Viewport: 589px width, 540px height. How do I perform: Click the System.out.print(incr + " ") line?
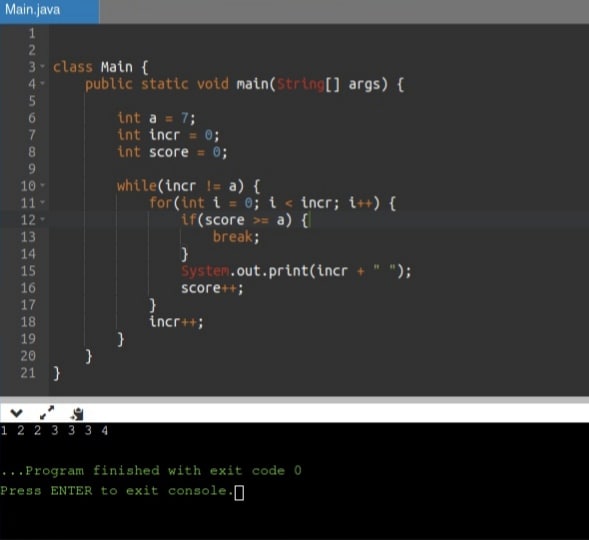tap(296, 271)
